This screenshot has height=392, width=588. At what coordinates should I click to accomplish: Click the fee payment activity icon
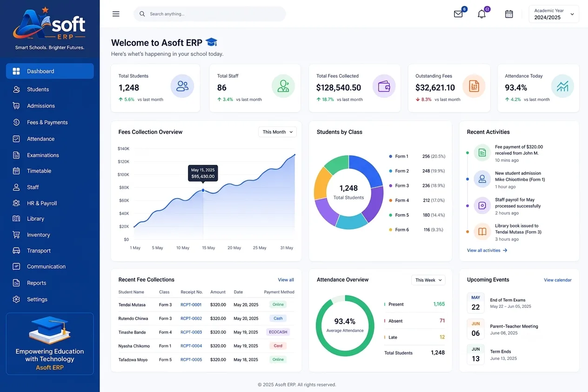[482, 153]
